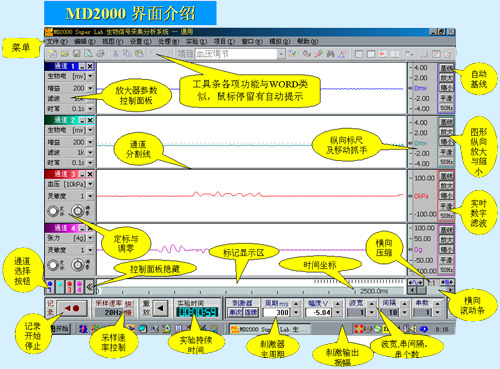Click the horizontal scrollbar below the time ruler

[431, 290]
